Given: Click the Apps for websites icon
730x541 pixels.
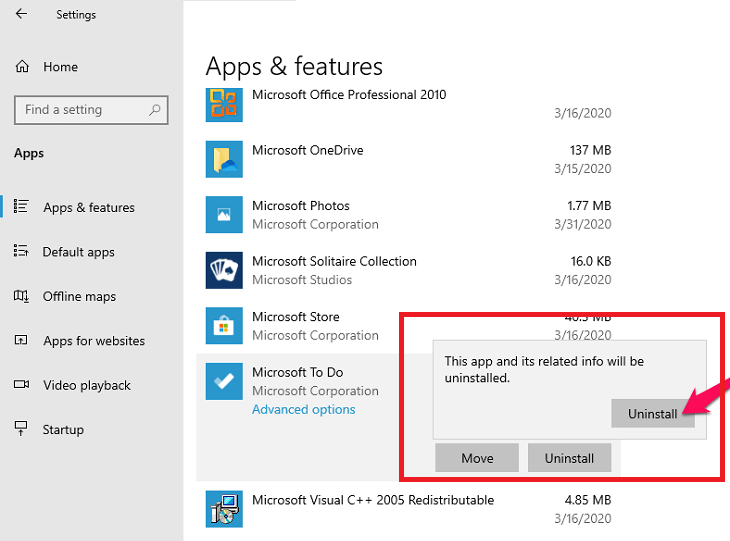Looking at the screenshot, I should (21, 340).
